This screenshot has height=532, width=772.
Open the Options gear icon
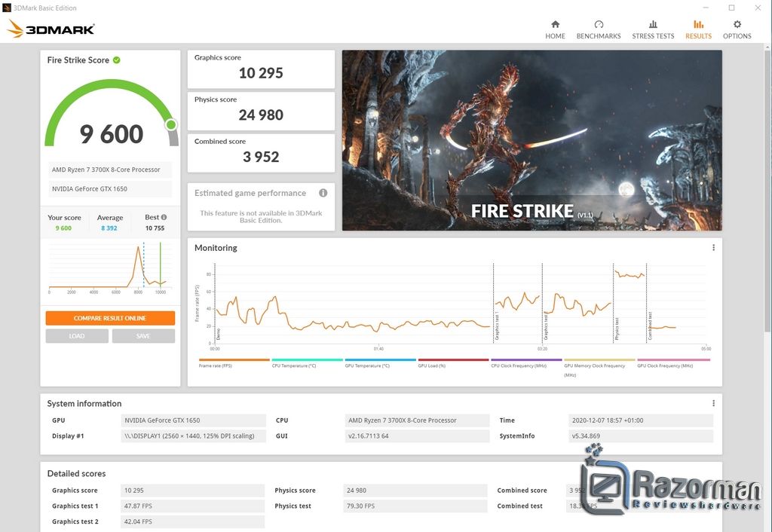[x=737, y=24]
